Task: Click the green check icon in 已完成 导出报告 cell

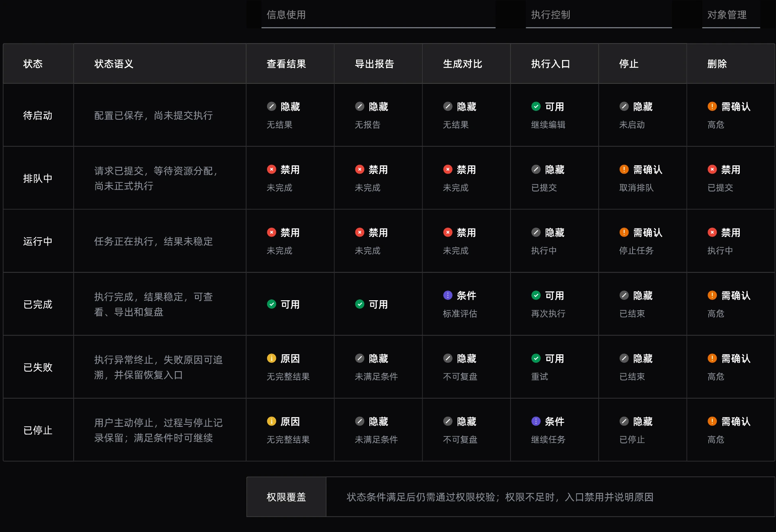Action: [360, 304]
